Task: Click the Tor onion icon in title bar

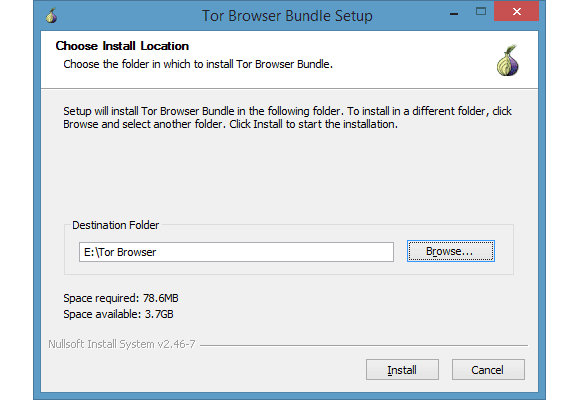Action: pyautogui.click(x=51, y=16)
